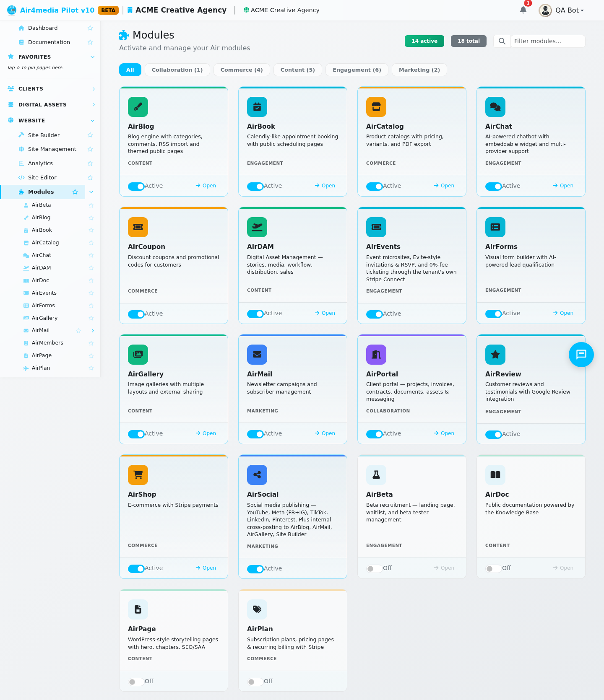The image size is (604, 700).
Task: Expand the Clients sidebar section
Action: click(x=94, y=89)
